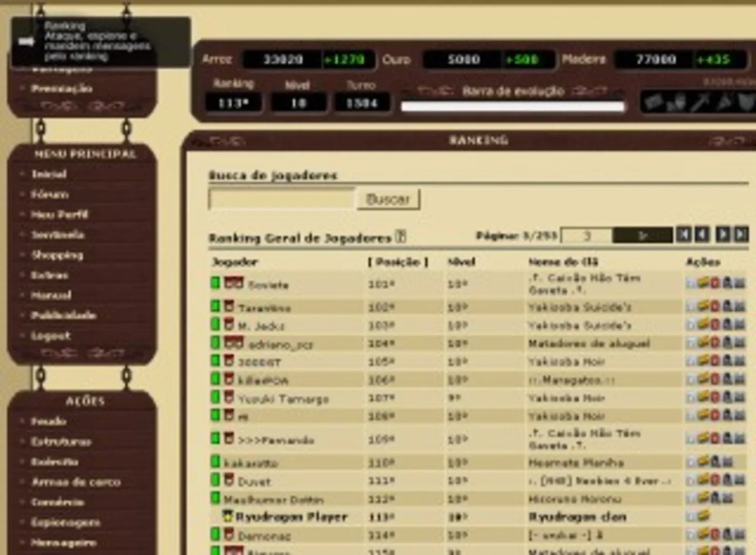
Task: Click the Busca de jogadores text field
Action: coord(281,199)
